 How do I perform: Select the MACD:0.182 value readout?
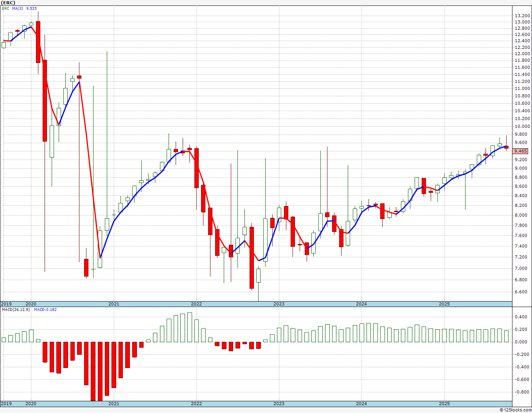click(x=45, y=309)
